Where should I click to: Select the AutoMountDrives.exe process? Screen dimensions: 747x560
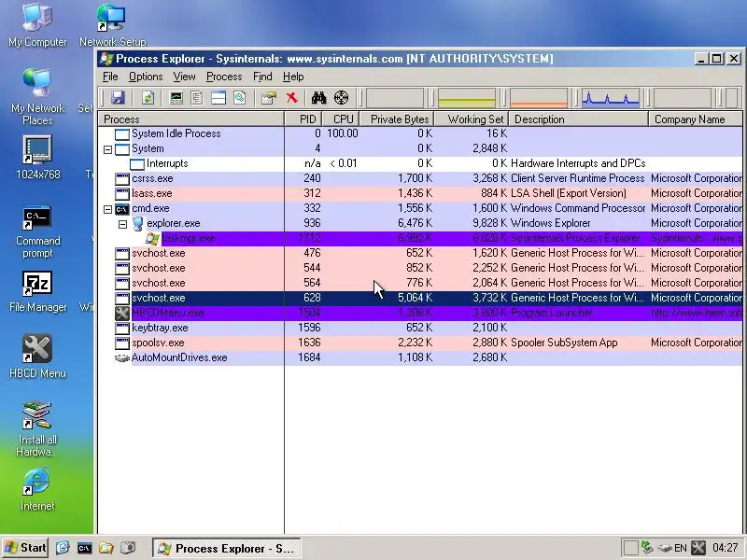tap(419, 357)
